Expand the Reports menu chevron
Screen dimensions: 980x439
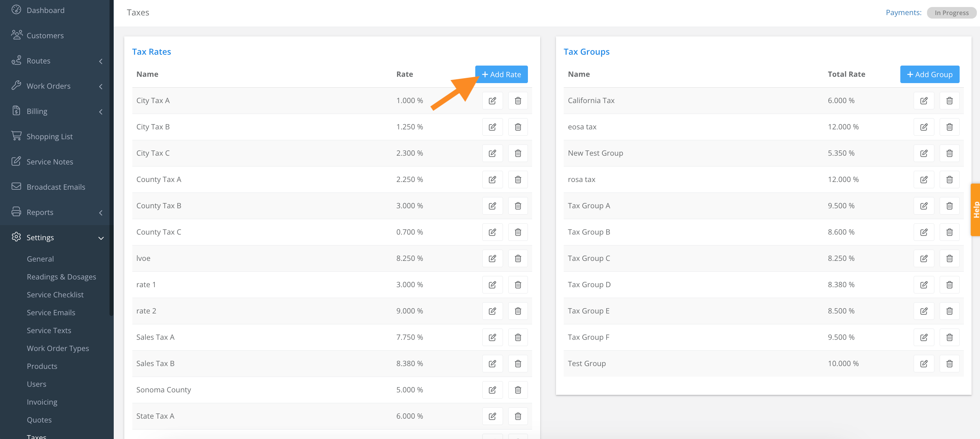pos(101,213)
